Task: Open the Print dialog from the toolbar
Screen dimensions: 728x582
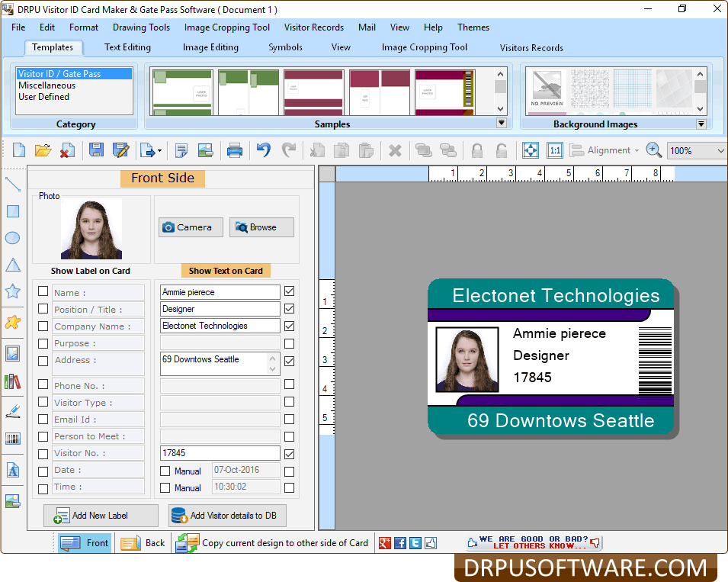Action: click(x=234, y=150)
